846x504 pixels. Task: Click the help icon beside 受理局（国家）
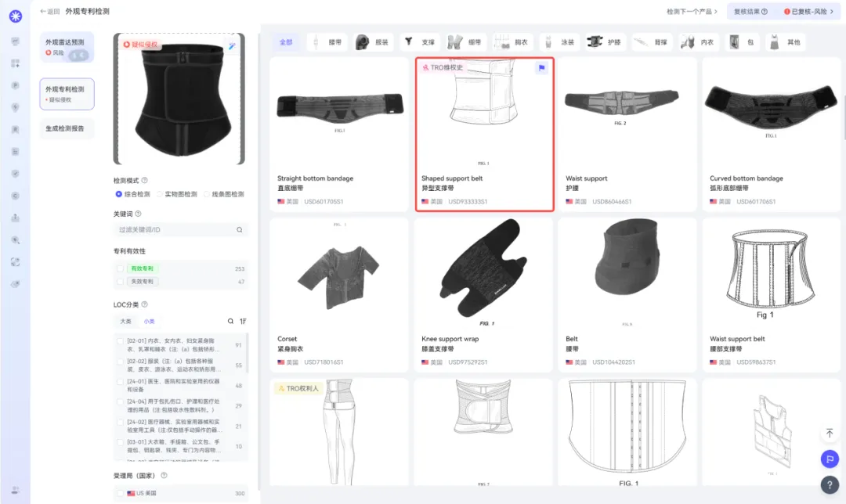[x=164, y=475]
